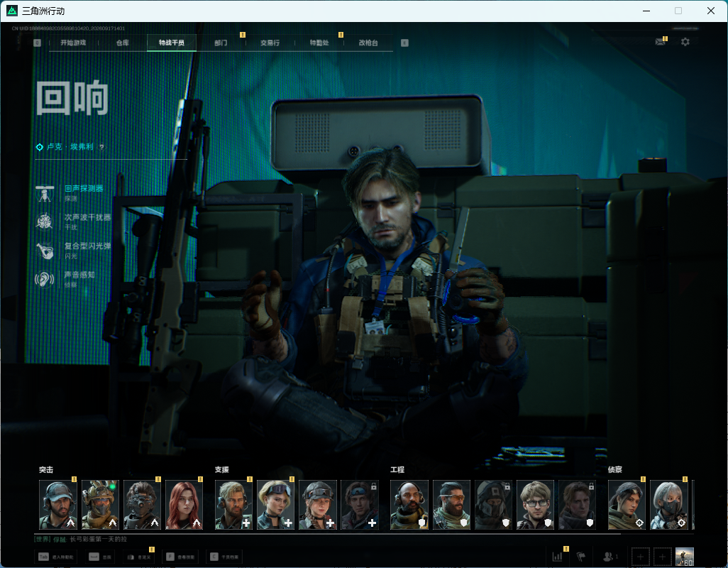Open the bar chart statistics icon
728x568 pixels.
pos(558,557)
